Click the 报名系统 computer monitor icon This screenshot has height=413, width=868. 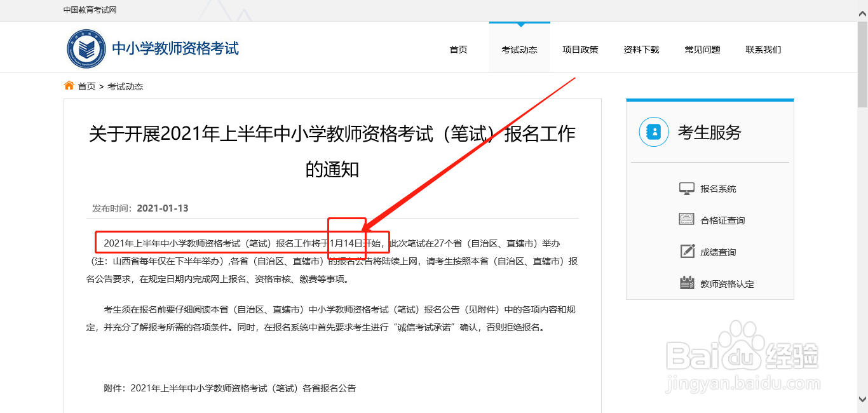(687, 188)
